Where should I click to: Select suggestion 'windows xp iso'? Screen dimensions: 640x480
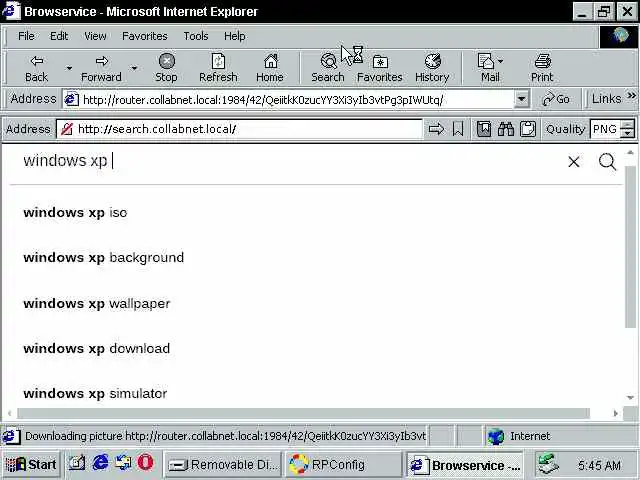point(75,213)
